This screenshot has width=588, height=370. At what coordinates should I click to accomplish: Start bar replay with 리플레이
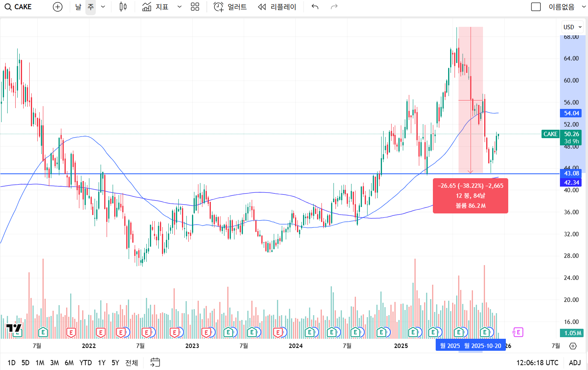277,7
